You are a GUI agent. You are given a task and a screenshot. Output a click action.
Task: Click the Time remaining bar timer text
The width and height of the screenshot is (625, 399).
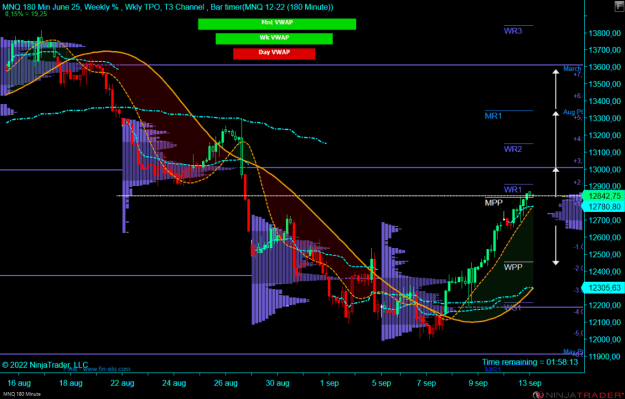[x=530, y=362]
